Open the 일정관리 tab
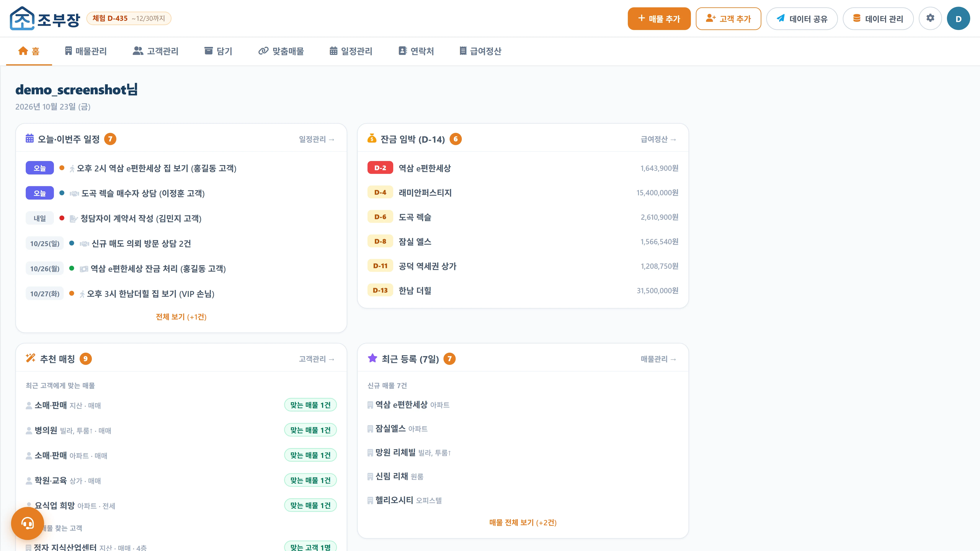The height and width of the screenshot is (551, 980). (351, 51)
